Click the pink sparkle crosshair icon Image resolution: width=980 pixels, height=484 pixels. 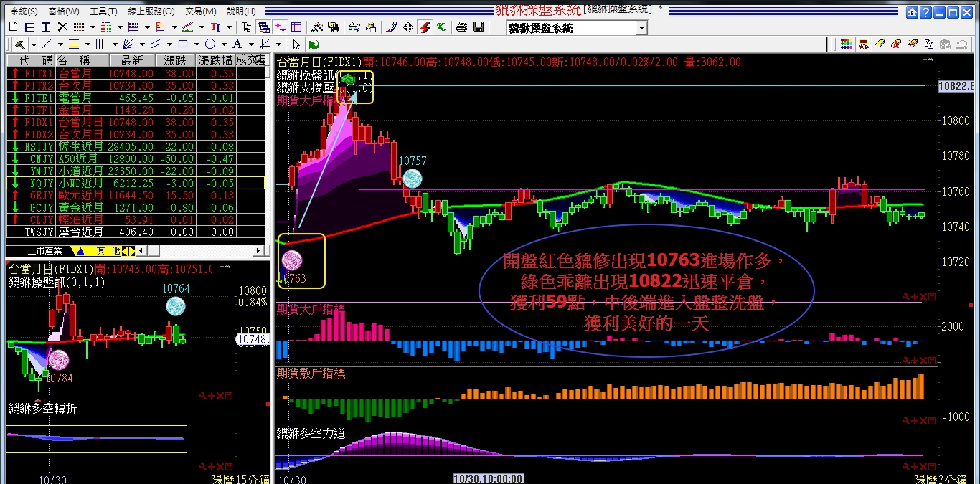pos(281,27)
